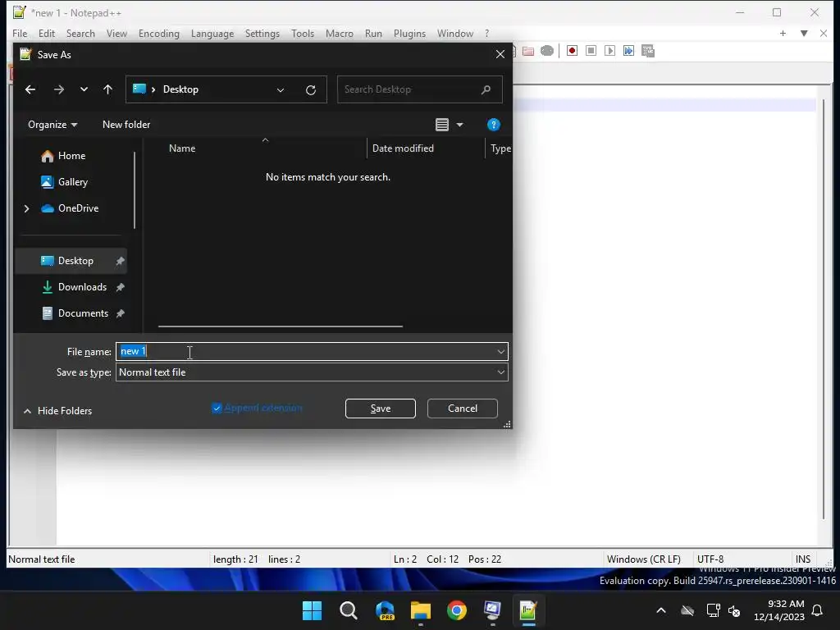This screenshot has width=840, height=630.
Task: Collapse folders with Hide Folders
Action: click(x=58, y=411)
